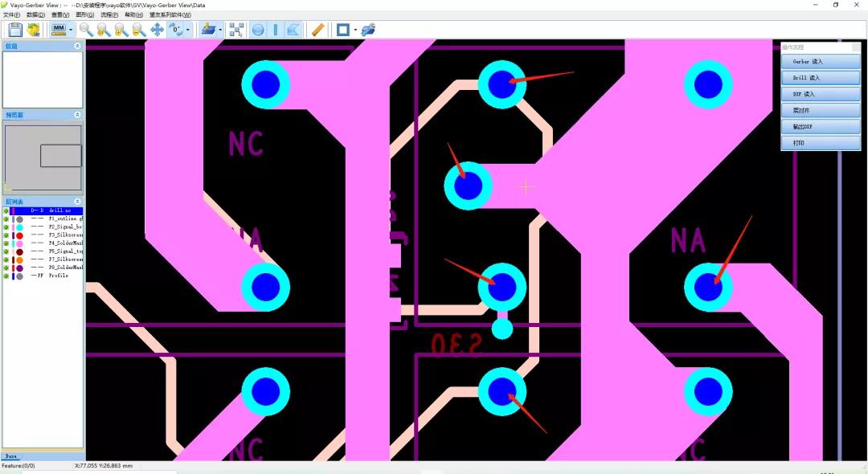Screen dimensions: 868x474
Task: Click the rotate 0° toolbar icon
Action: click(x=174, y=30)
